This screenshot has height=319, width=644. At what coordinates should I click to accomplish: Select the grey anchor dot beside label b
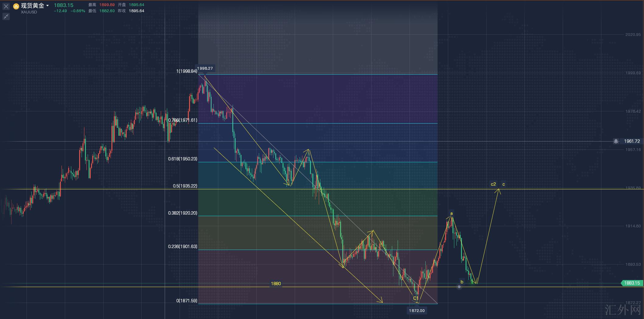tap(459, 287)
